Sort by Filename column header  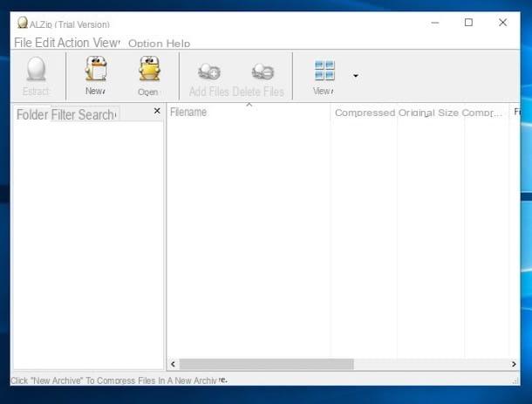click(x=249, y=112)
